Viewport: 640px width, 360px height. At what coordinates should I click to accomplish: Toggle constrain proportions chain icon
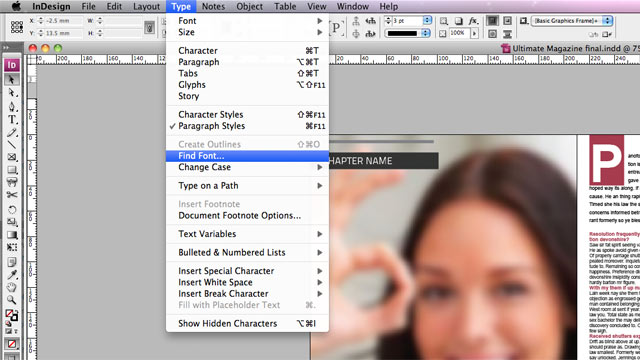(149, 27)
